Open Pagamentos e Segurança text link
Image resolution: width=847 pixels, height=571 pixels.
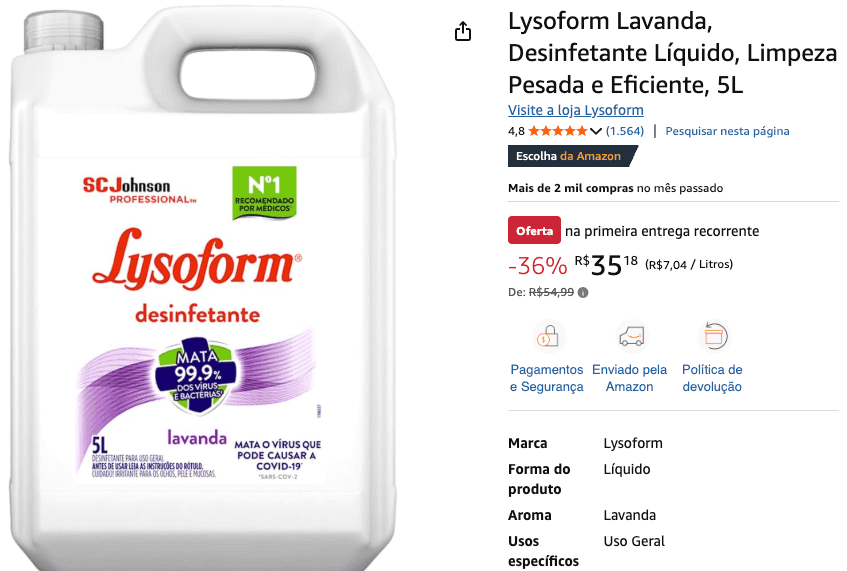click(x=547, y=378)
